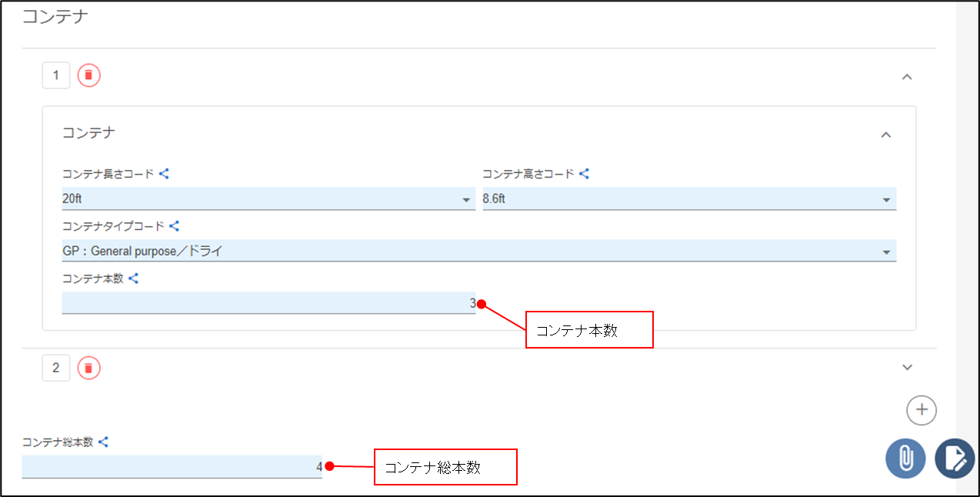Screen dimensions: 980x497
Task: Select the number 2 entry badge
Action: tap(55, 368)
